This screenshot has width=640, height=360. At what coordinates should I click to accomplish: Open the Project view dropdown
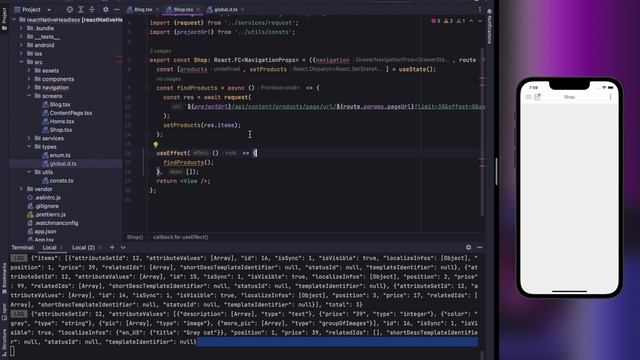(49, 9)
